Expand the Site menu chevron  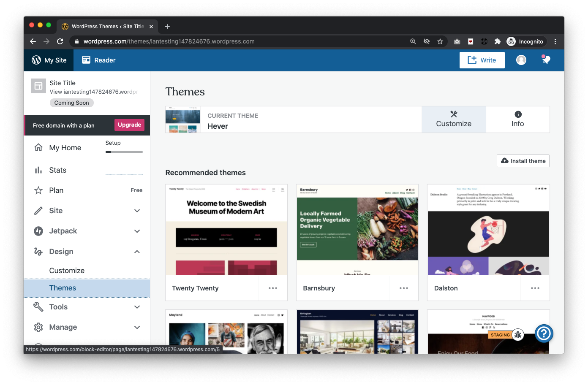pos(137,211)
